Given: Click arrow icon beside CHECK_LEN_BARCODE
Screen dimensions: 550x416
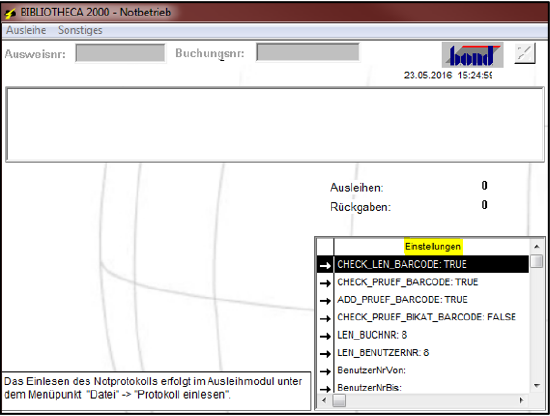Looking at the screenshot, I should tap(326, 266).
